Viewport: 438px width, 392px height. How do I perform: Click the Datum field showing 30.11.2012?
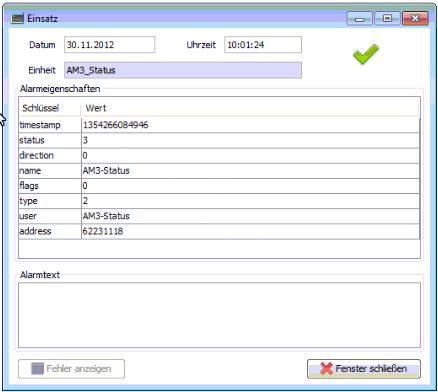coord(110,45)
